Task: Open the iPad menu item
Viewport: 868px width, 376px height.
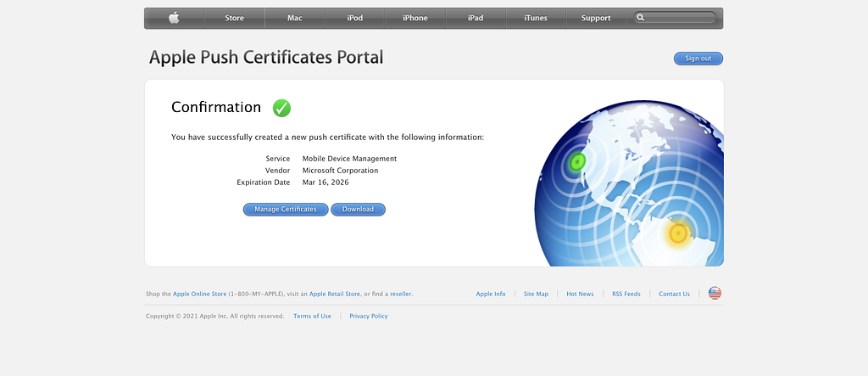Action: (476, 18)
